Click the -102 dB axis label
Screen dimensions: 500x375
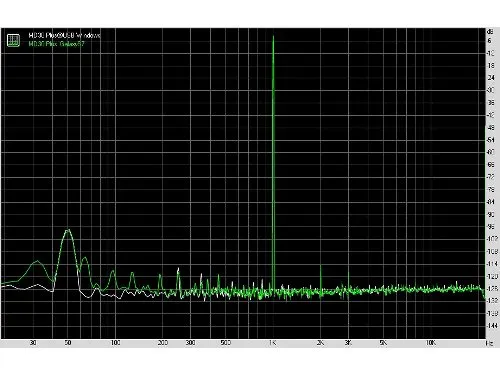[x=492, y=239]
